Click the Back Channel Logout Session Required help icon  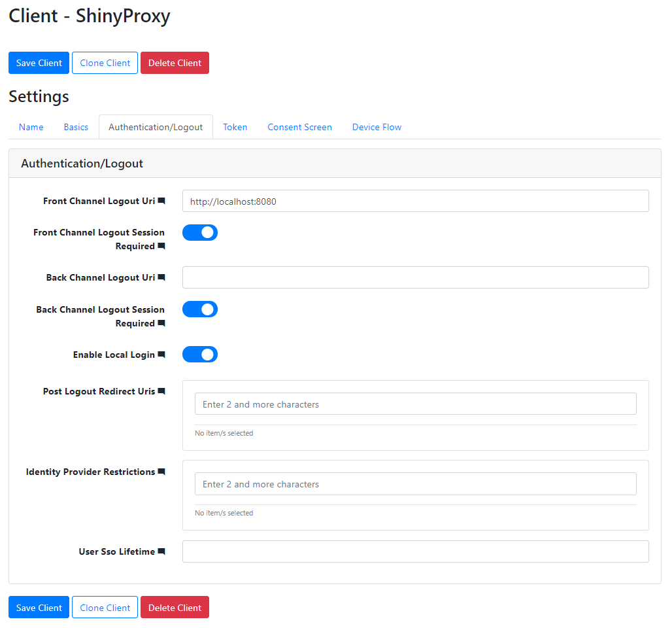click(x=161, y=323)
